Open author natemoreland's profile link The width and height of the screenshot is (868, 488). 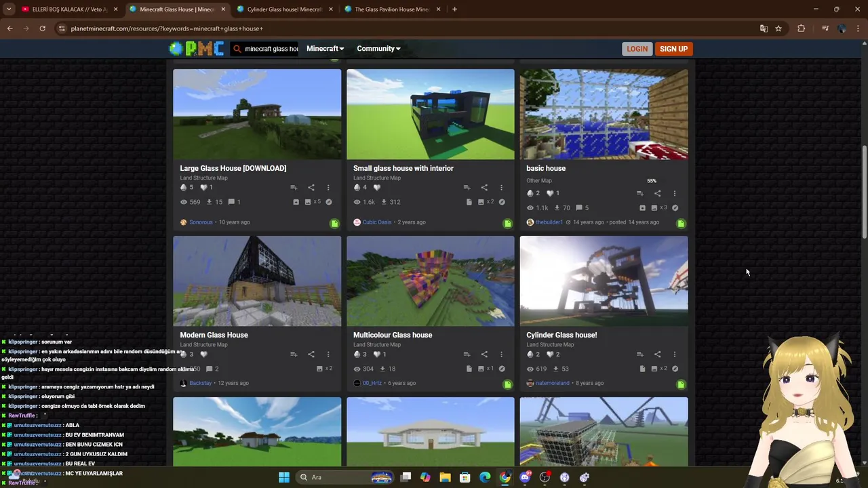552,384
